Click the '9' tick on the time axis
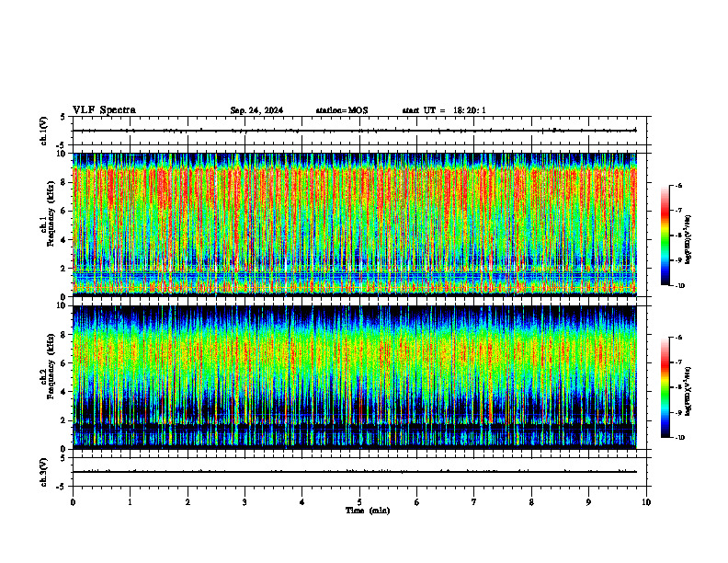The image size is (728, 563). (x=588, y=502)
